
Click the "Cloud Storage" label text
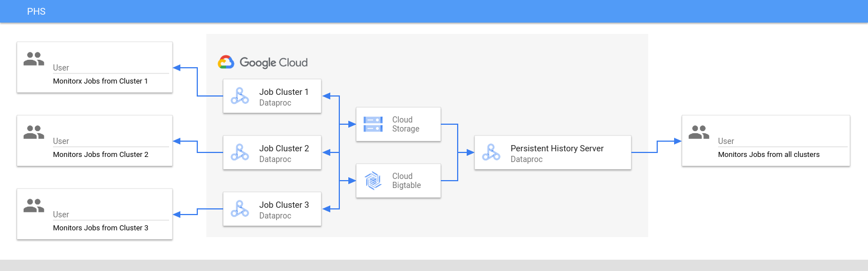[x=406, y=124]
